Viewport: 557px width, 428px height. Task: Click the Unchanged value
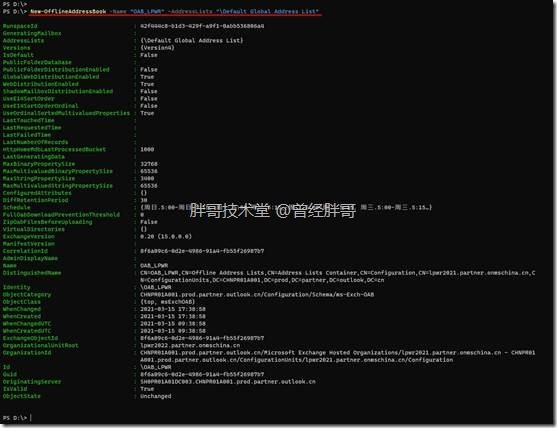(156, 396)
